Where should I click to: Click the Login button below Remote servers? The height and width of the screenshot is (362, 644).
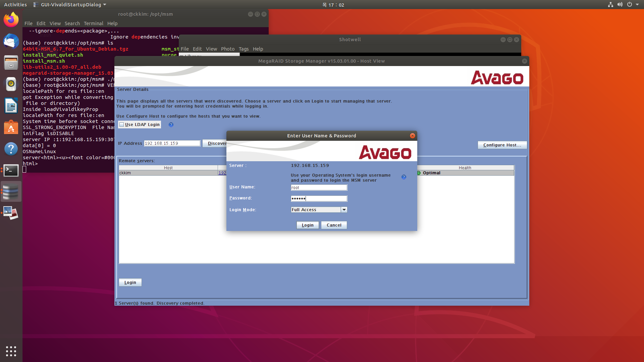point(130,283)
